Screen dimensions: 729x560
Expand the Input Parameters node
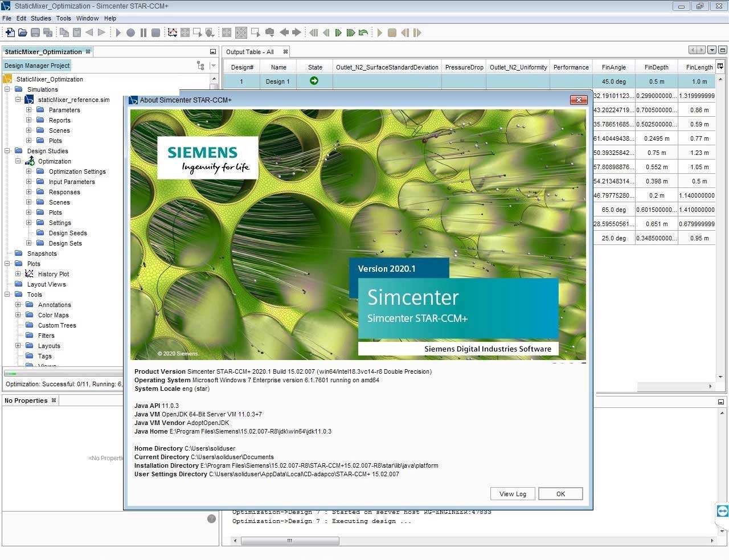pos(28,182)
